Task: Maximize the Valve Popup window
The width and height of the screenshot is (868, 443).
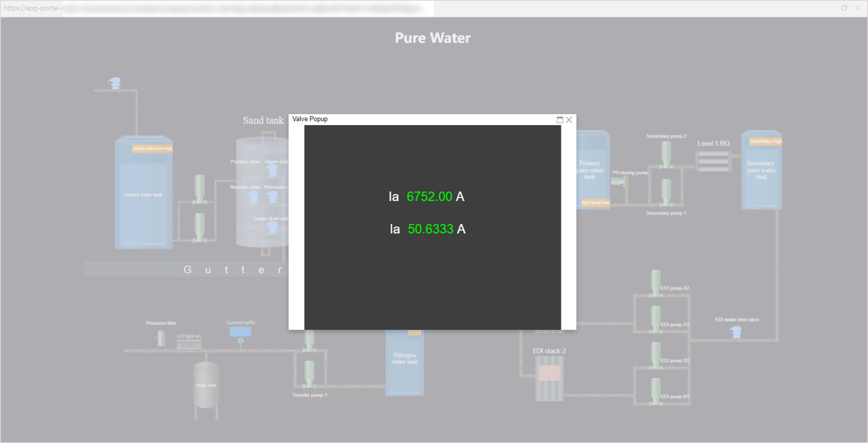Action: (x=560, y=120)
